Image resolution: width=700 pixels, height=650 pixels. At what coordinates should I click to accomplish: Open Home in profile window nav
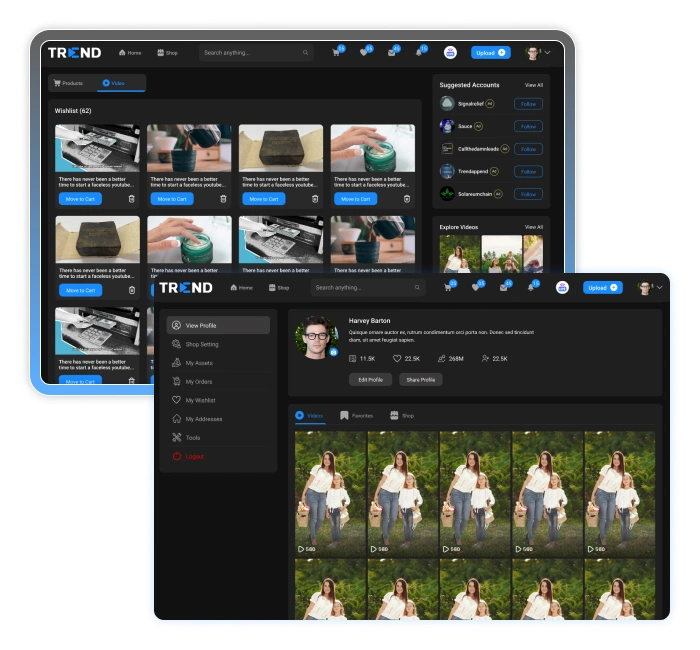242,288
